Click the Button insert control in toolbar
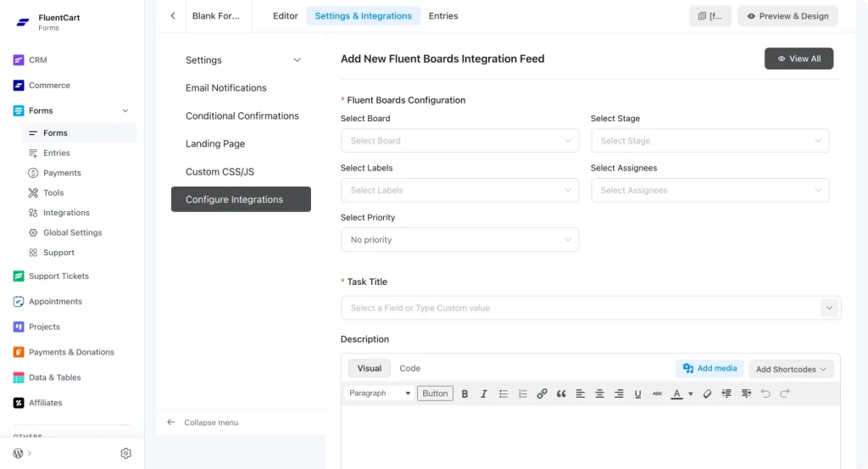Viewport: 868px width, 469px height. click(435, 394)
